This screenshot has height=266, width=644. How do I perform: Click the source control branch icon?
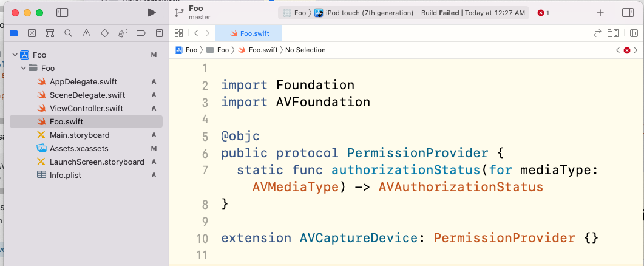tap(179, 13)
